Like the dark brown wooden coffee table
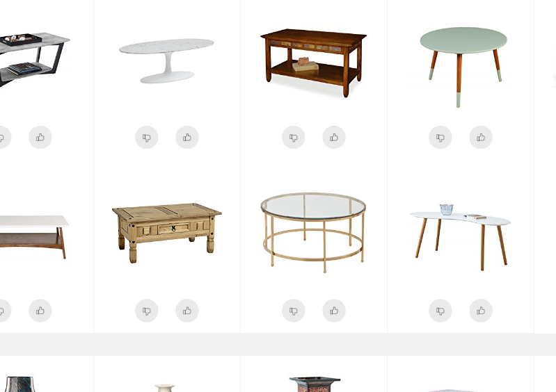 [x=334, y=138]
